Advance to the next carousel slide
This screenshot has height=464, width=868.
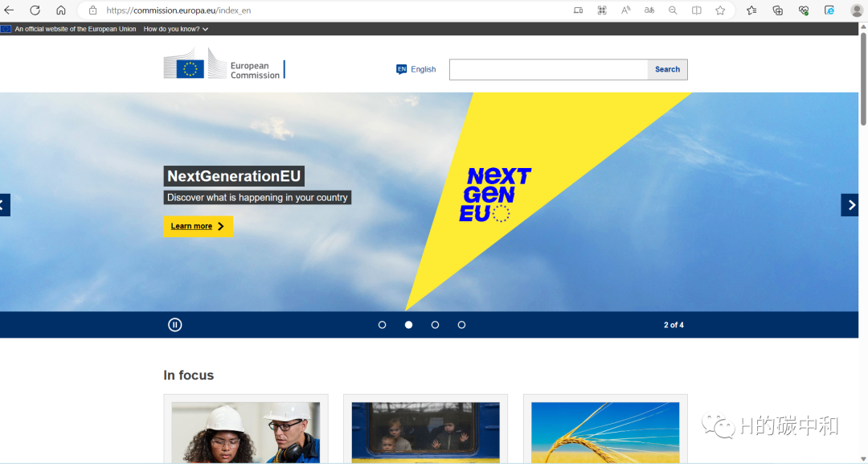click(850, 205)
